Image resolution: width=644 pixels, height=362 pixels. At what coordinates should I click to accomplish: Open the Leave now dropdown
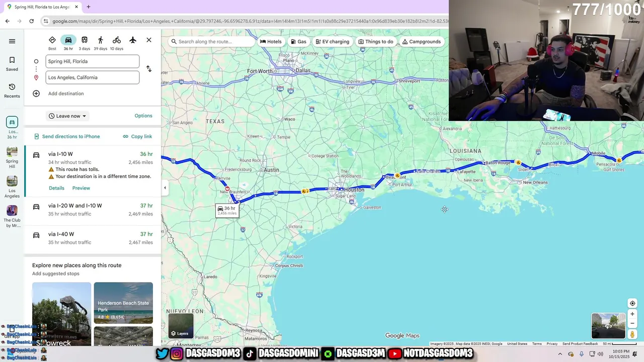pos(67,116)
